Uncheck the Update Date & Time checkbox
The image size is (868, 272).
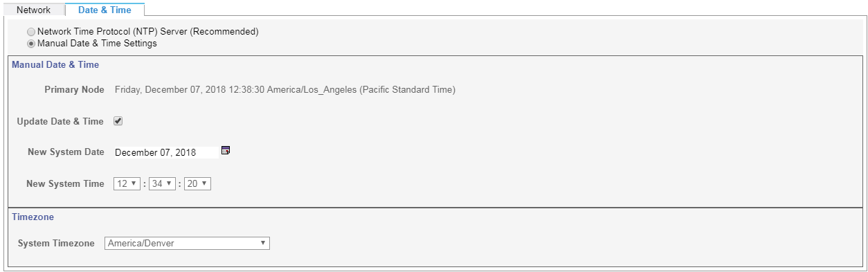tap(118, 121)
